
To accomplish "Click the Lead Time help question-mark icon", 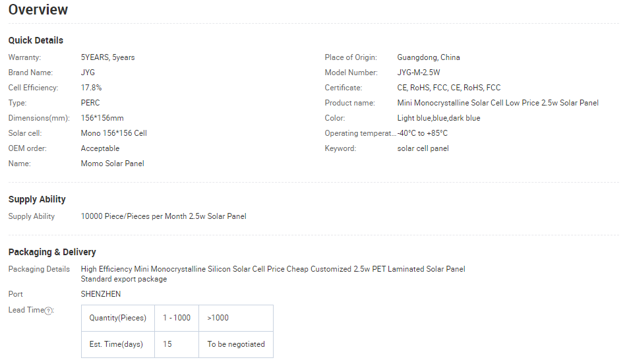I will coord(48,311).
